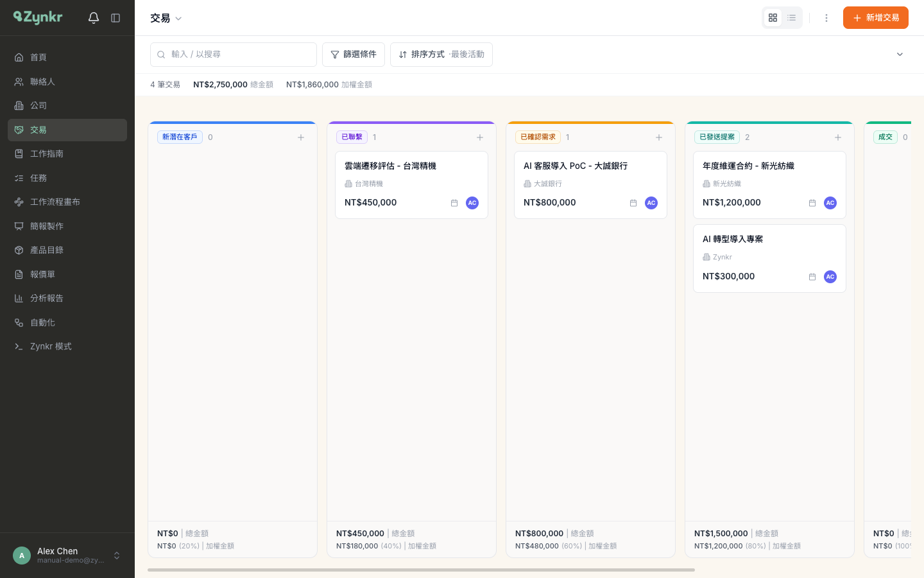Add a deal to 已確認需求 column
The image size is (924, 578).
coord(659,137)
